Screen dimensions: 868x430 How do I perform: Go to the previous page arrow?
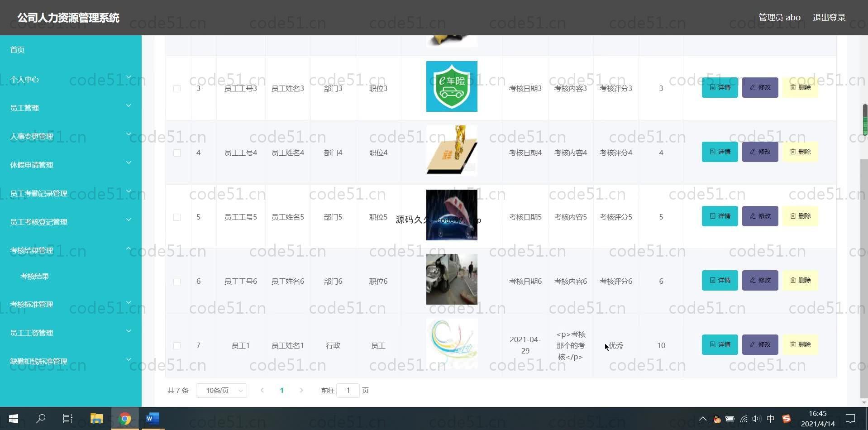(262, 390)
